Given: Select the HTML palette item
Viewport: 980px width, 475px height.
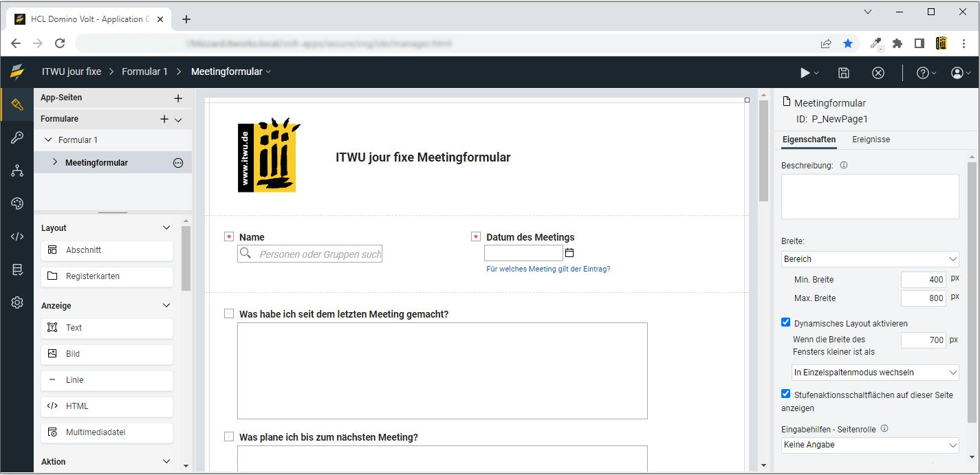Looking at the screenshot, I should 107,406.
